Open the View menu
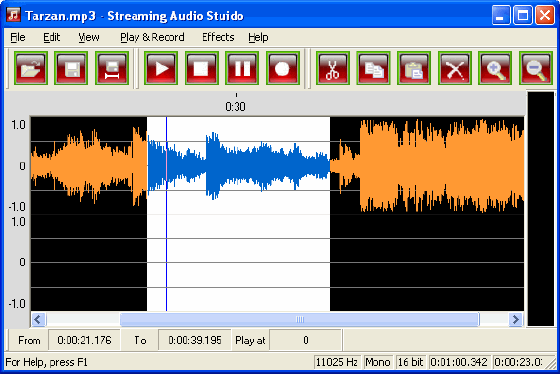Image resolution: width=560 pixels, height=374 pixels. (x=89, y=37)
